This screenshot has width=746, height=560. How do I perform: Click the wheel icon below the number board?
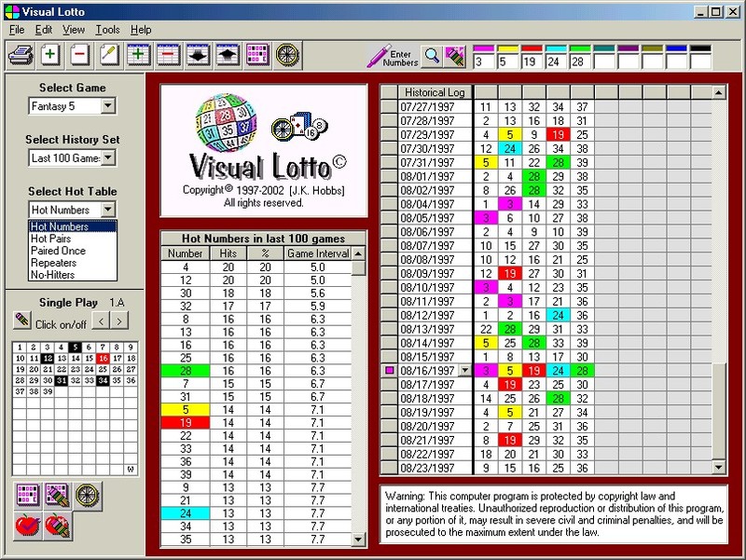click(x=88, y=495)
